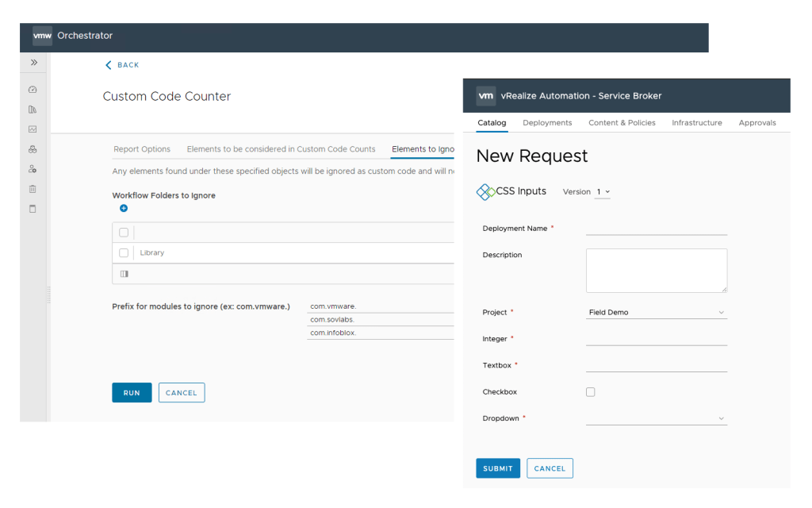This screenshot has height=508, width=812.
Task: Expand the Version selector dropdown
Action: coord(603,192)
